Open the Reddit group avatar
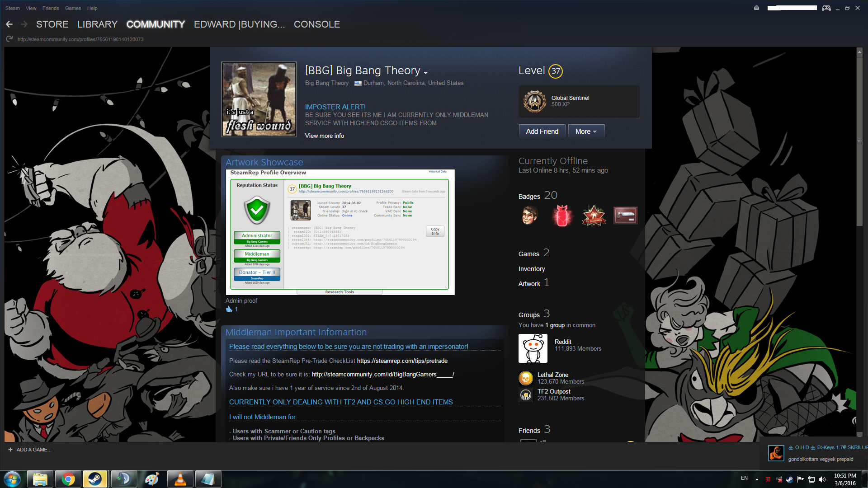Viewport: 868px width, 488px height. click(533, 348)
